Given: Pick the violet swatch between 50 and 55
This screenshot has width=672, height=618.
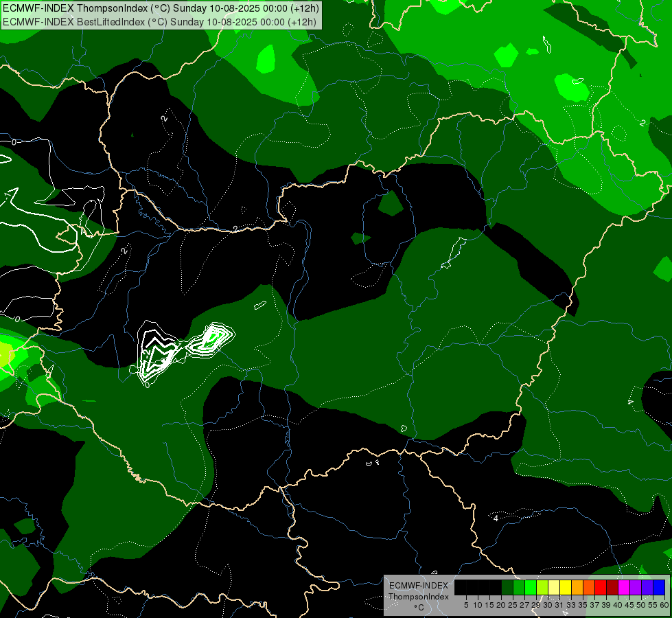Looking at the screenshot, I should [x=647, y=587].
